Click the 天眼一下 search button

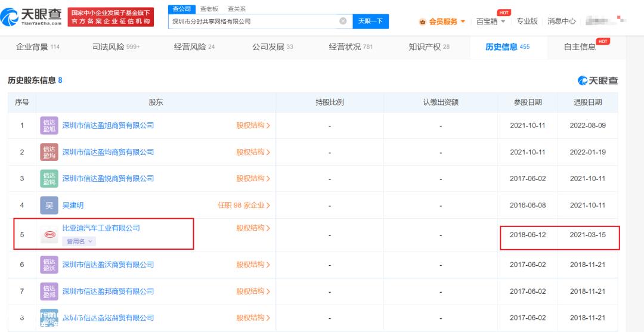click(x=370, y=21)
